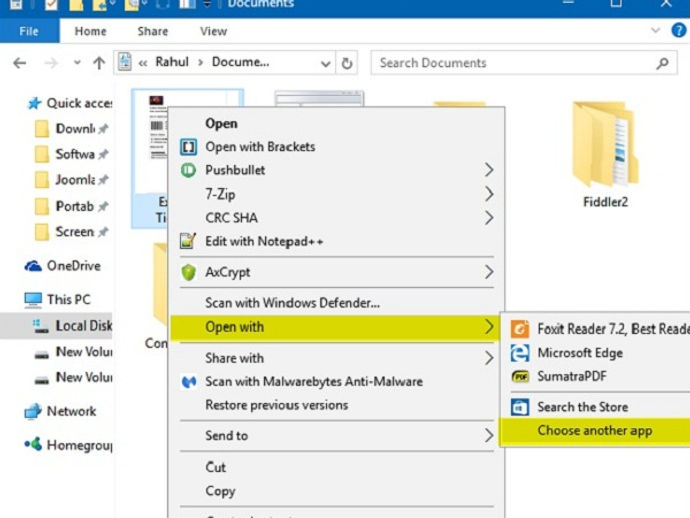This screenshot has height=518, width=690.
Task: Expand the Send to submenu arrow
Action: pos(489,436)
